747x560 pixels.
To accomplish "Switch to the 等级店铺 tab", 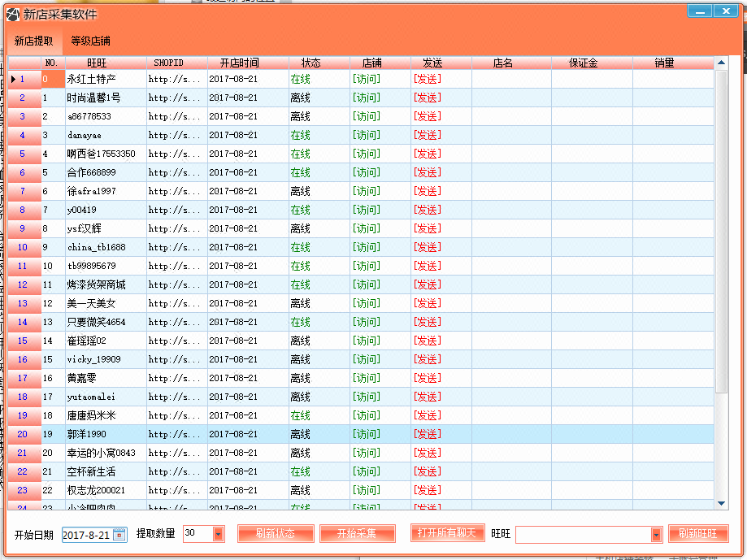I will [89, 41].
